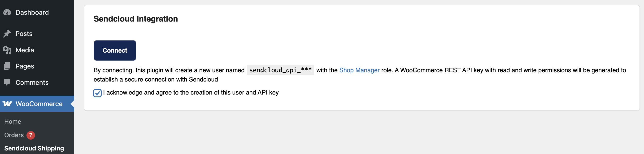Image resolution: width=644 pixels, height=154 pixels.
Task: Click the Media library icon
Action: [x=7, y=50]
